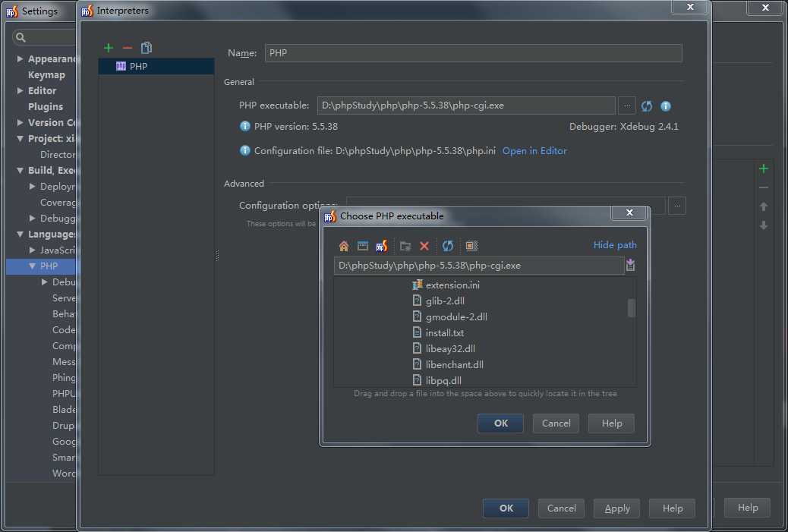
Task: Jump to the project directory icon
Action: pos(381,246)
